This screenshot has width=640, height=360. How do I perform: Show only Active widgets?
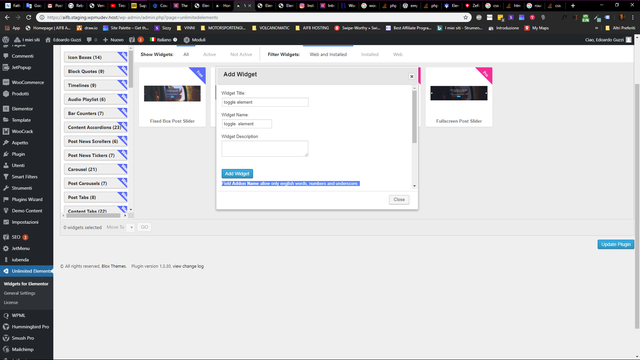click(209, 54)
